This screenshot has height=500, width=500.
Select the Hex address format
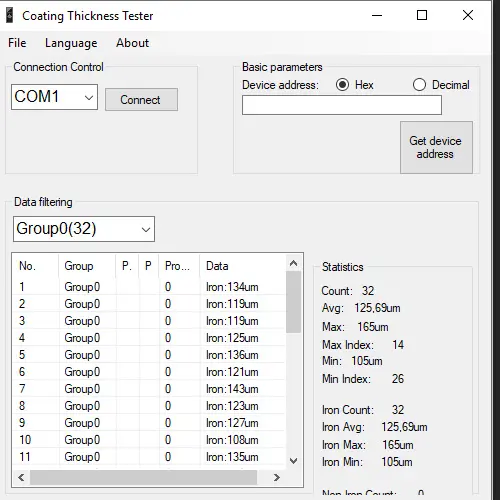(x=342, y=85)
